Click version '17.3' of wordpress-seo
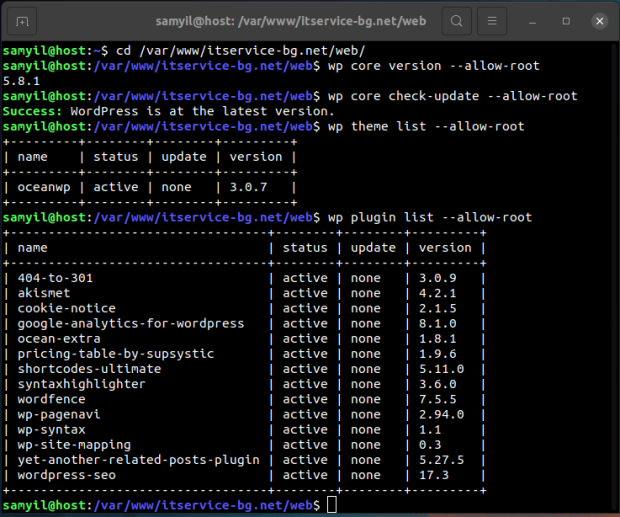Image resolution: width=620 pixels, height=517 pixels. coord(434,475)
